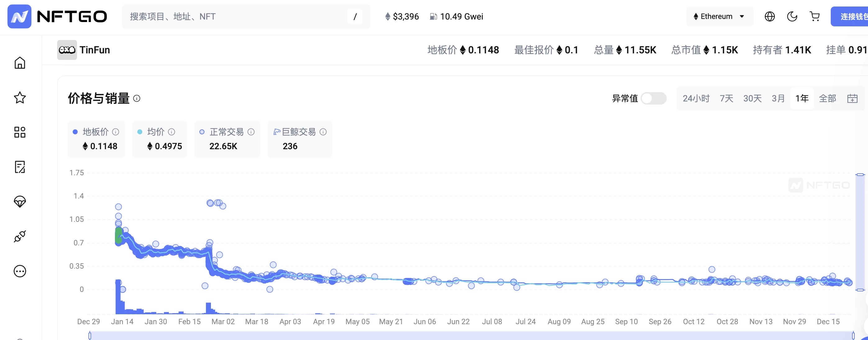Click the star watchlist sidebar icon
Screen dimensions: 868x340
click(x=20, y=98)
